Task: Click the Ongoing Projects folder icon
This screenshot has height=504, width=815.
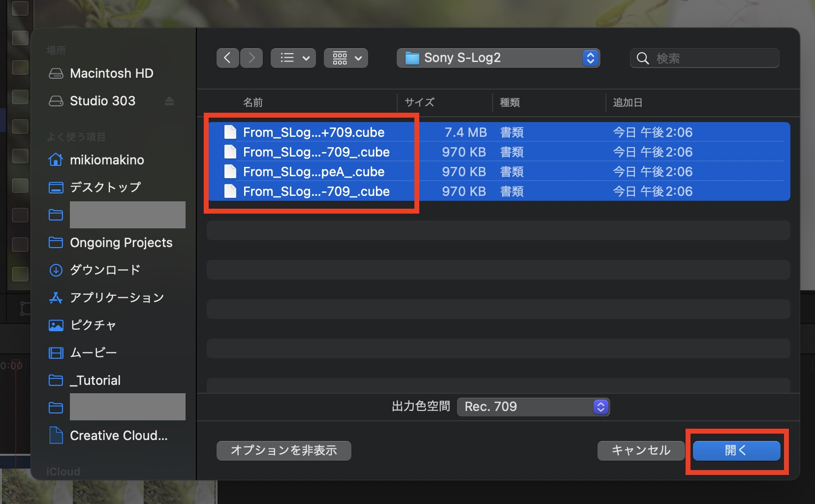Action: [x=56, y=243]
